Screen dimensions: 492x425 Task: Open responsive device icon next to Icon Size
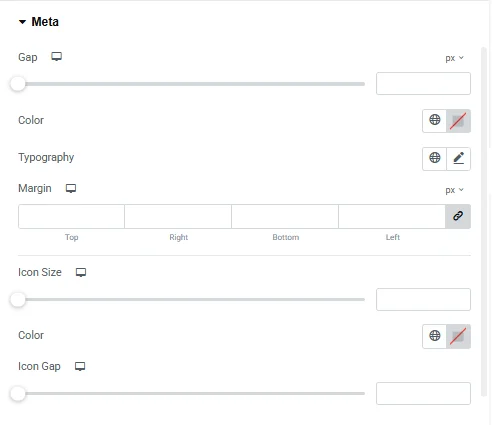click(x=81, y=272)
